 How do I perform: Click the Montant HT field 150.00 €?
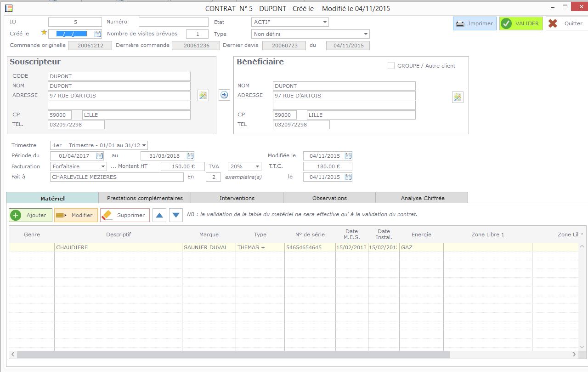tap(183, 166)
